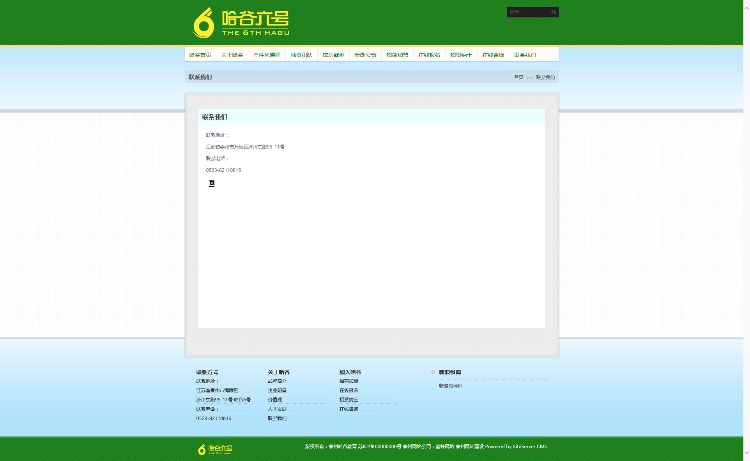Click the 联系我们 heading inside the content panel
Screen dimensions: 750x461
pos(215,117)
